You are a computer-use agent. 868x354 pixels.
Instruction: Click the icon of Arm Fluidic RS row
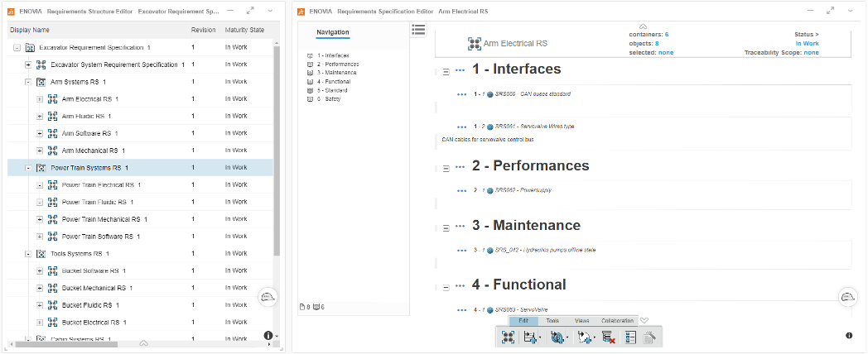52,116
